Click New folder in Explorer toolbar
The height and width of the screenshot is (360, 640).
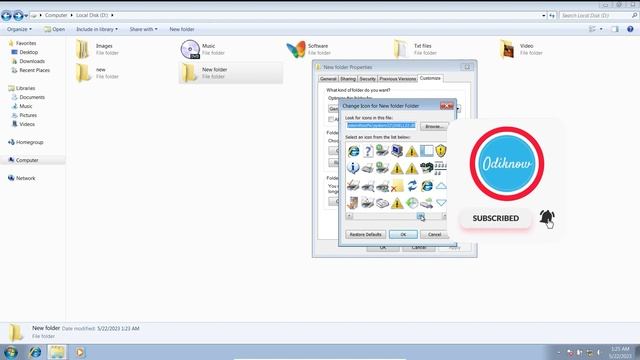point(182,29)
